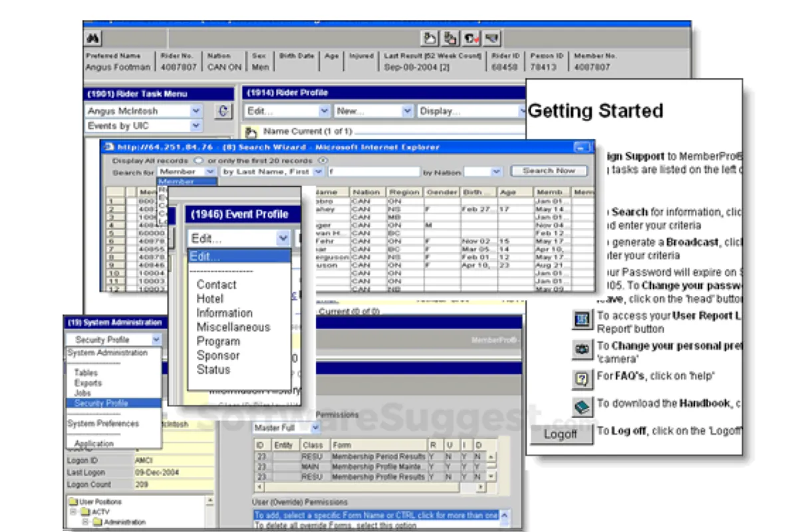
Task: Click the rightmost top toolbar icon
Action: [x=492, y=38]
